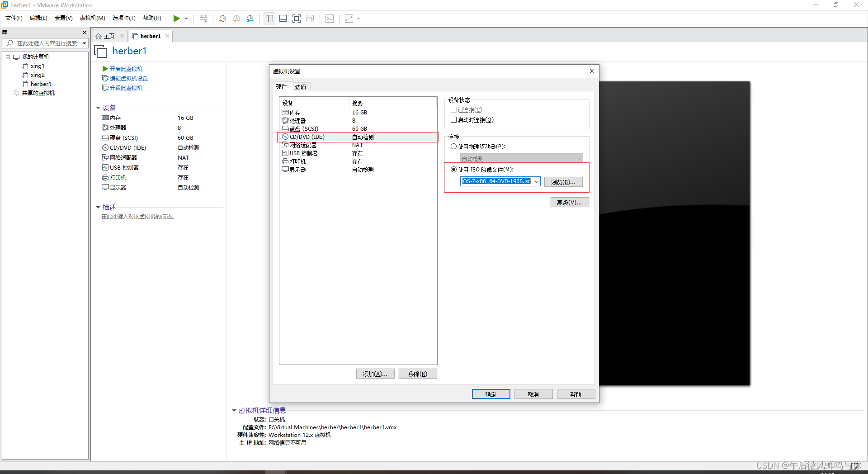This screenshot has width=868, height=474.
Task: Select 显示器 row in settings dialog
Action: coord(358,170)
